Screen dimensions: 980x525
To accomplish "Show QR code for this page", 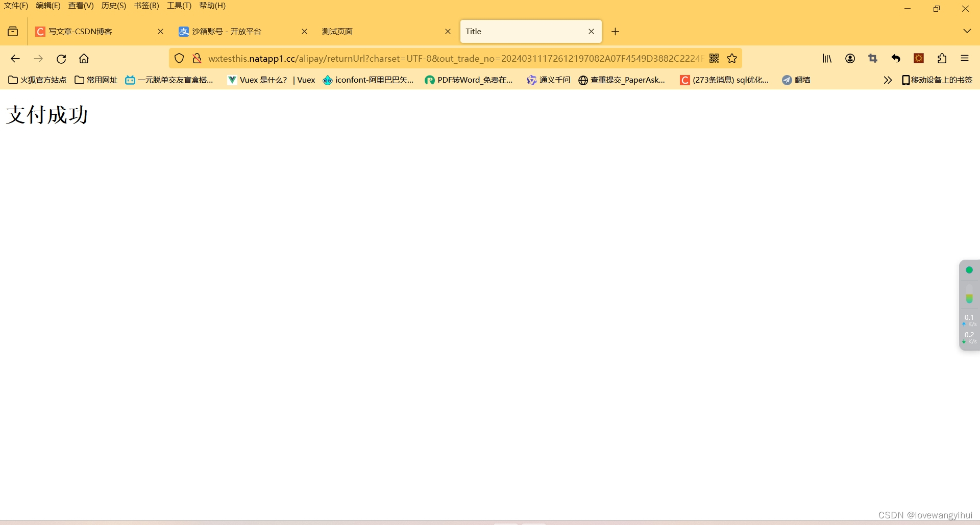I will click(x=714, y=59).
